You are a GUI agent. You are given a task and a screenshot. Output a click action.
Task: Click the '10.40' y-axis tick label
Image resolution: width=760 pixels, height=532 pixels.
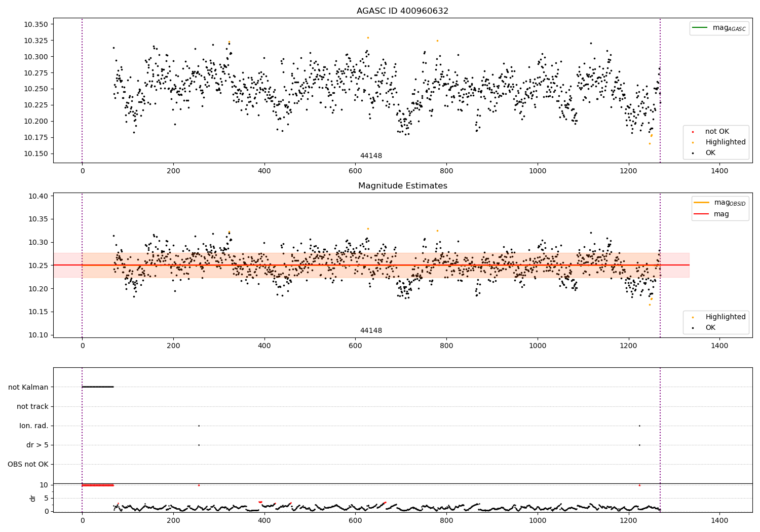click(38, 196)
